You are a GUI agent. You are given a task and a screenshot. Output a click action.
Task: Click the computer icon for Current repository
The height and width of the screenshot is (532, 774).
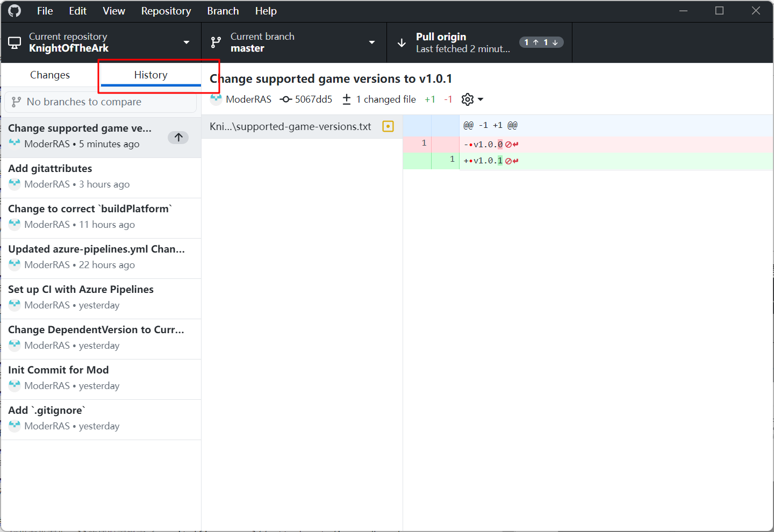pos(15,43)
